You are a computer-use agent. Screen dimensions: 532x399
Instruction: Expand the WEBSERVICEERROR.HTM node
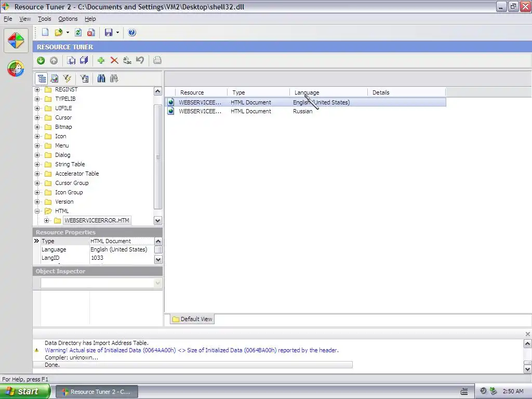click(47, 220)
